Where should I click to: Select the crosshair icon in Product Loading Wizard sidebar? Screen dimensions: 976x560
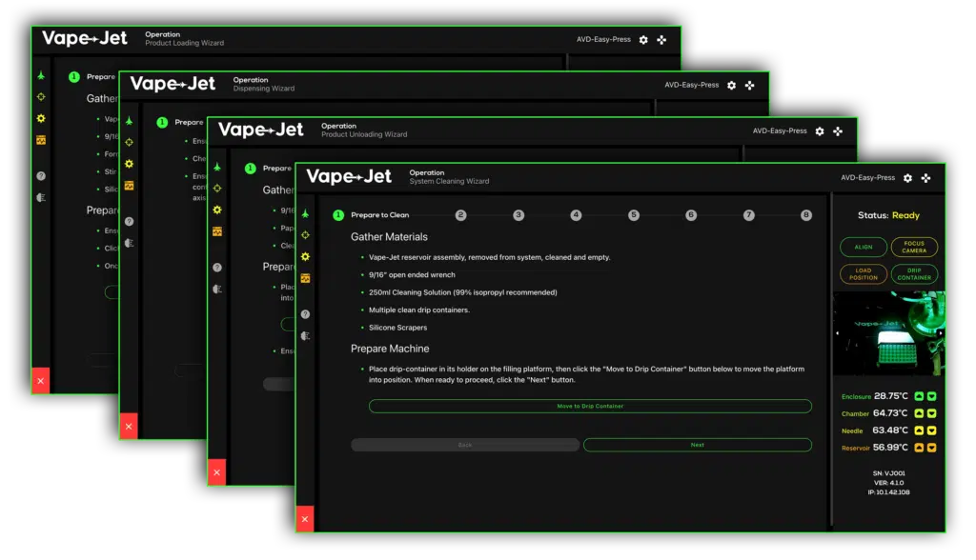[x=41, y=96]
